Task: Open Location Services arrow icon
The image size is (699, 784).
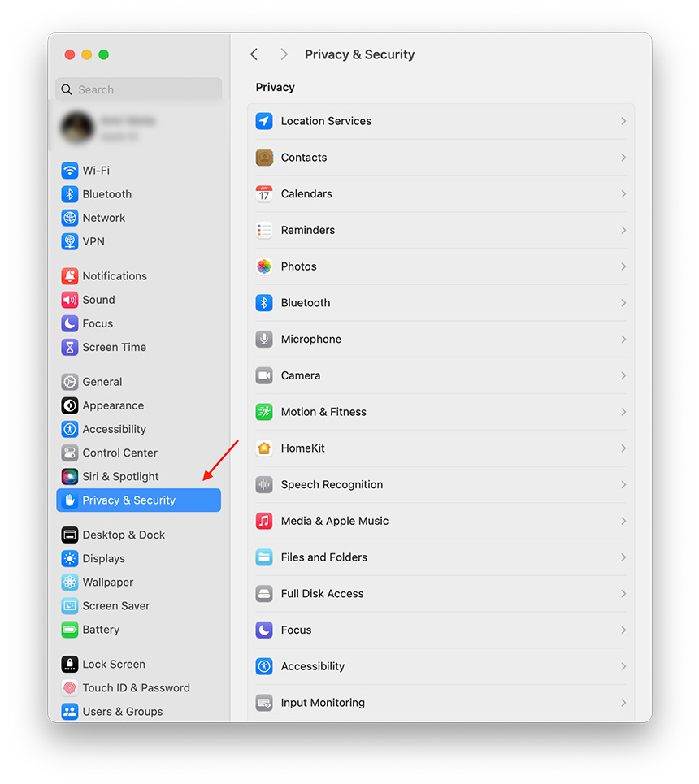Action: [x=264, y=121]
